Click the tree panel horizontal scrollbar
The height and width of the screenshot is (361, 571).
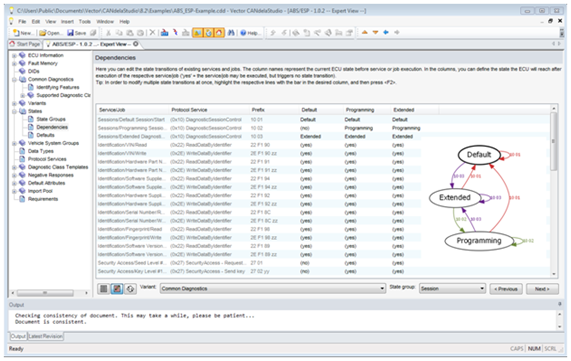50,293
